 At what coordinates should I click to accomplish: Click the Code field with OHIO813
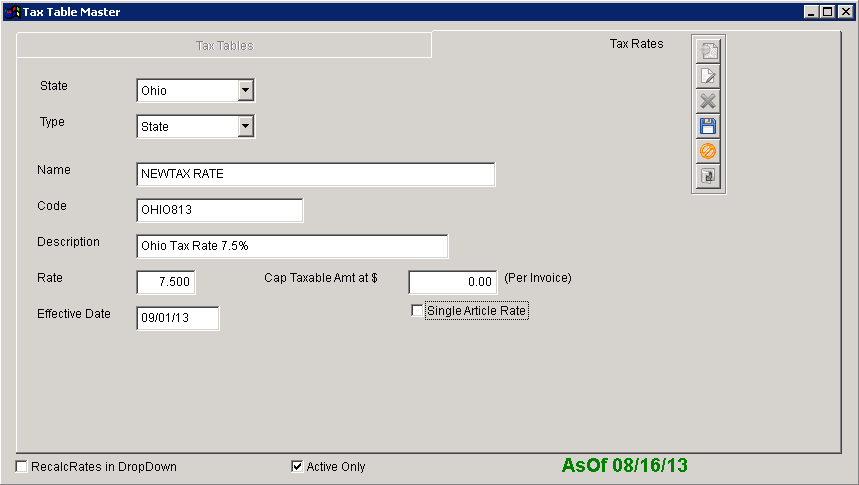(219, 210)
